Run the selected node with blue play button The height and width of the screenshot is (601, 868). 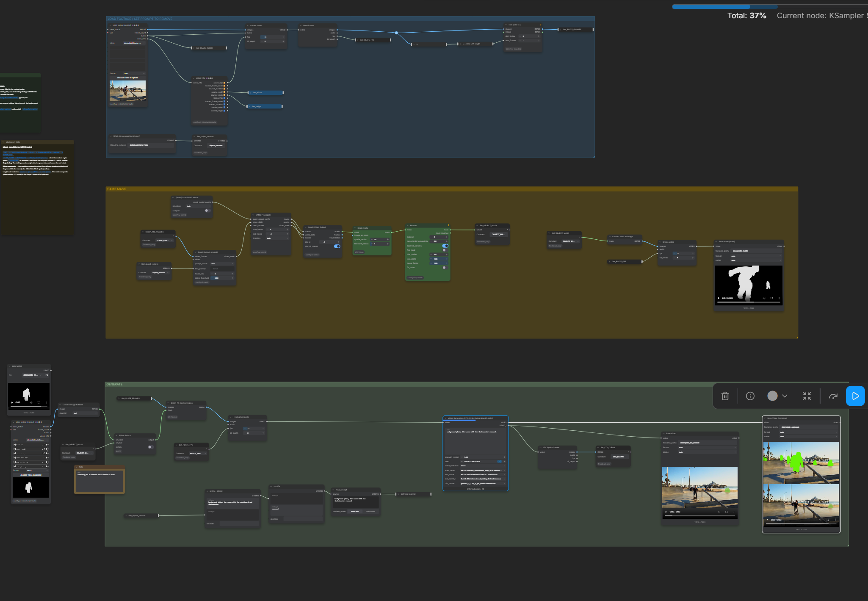855,396
